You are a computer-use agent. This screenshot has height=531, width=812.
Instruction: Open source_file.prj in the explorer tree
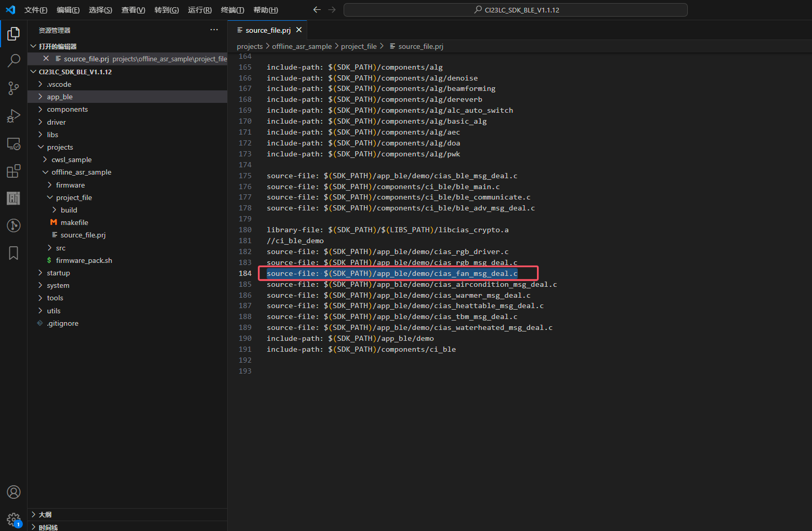point(127,235)
